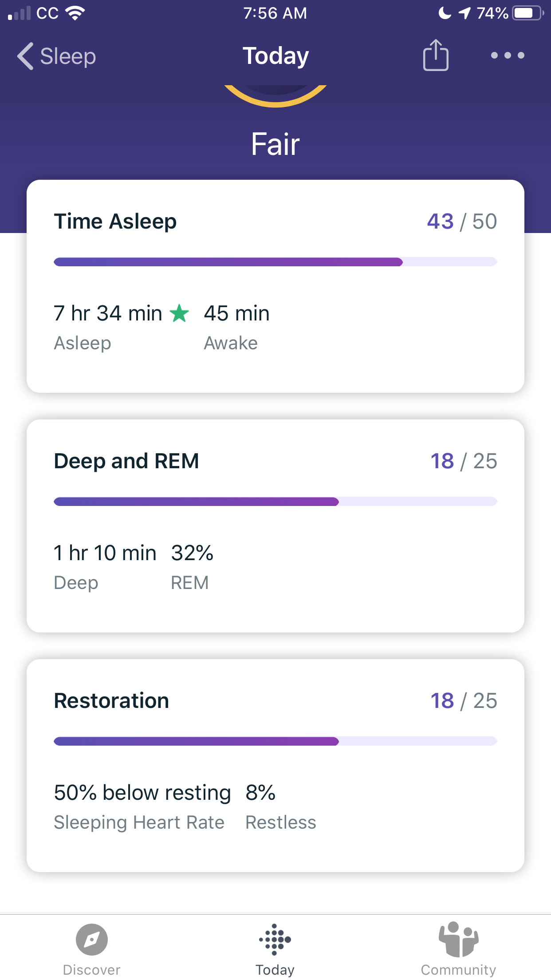Expand the Time Asleep card
This screenshot has width=551, height=980.
(x=275, y=284)
